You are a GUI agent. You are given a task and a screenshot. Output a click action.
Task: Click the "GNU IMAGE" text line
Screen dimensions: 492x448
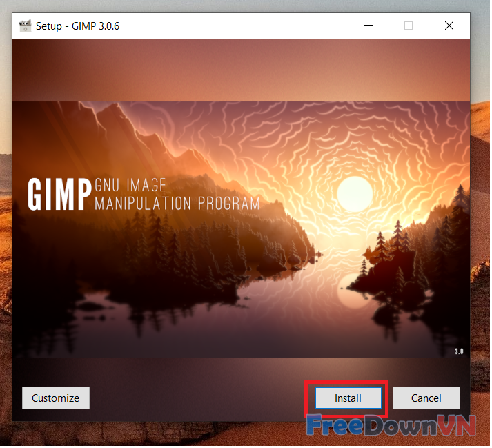[x=130, y=186]
